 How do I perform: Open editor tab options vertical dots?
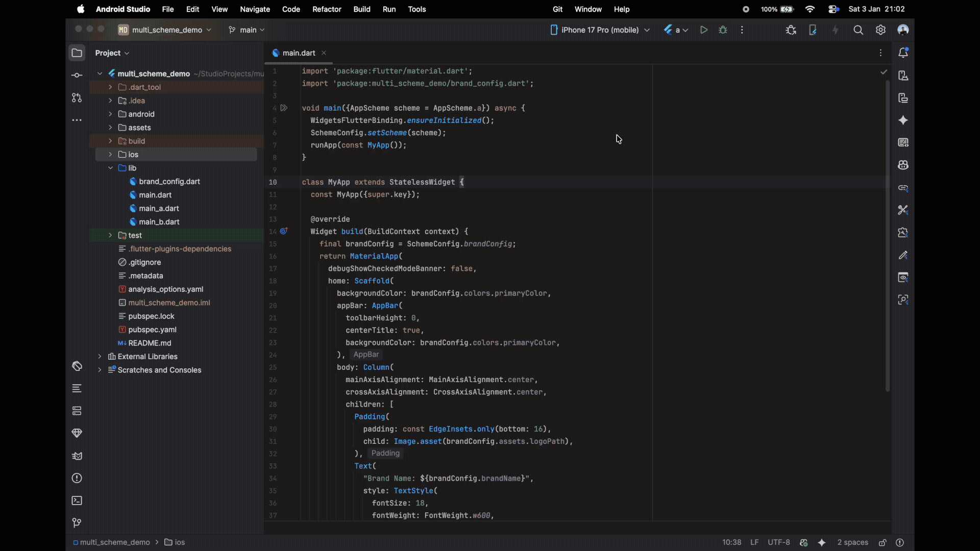tap(880, 53)
